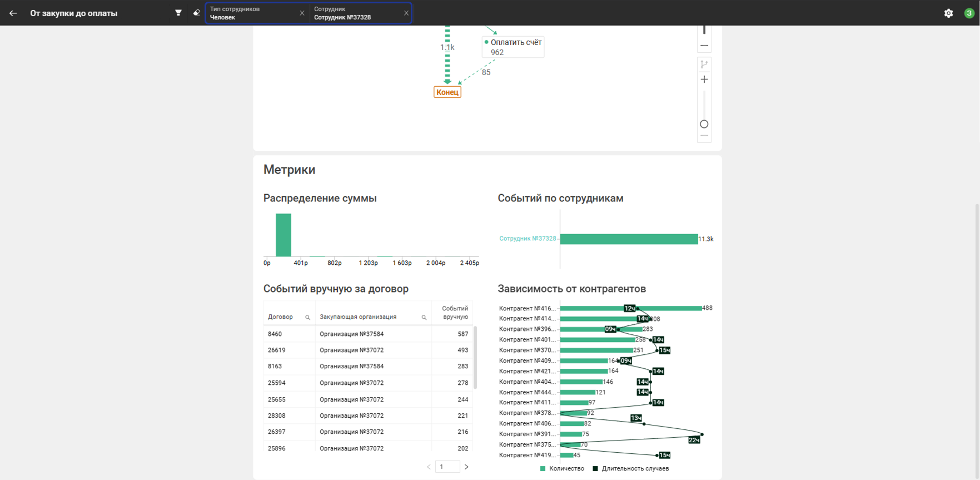The image size is (980, 480).
Task: Click the green notification badge with 3
Action: click(969, 13)
